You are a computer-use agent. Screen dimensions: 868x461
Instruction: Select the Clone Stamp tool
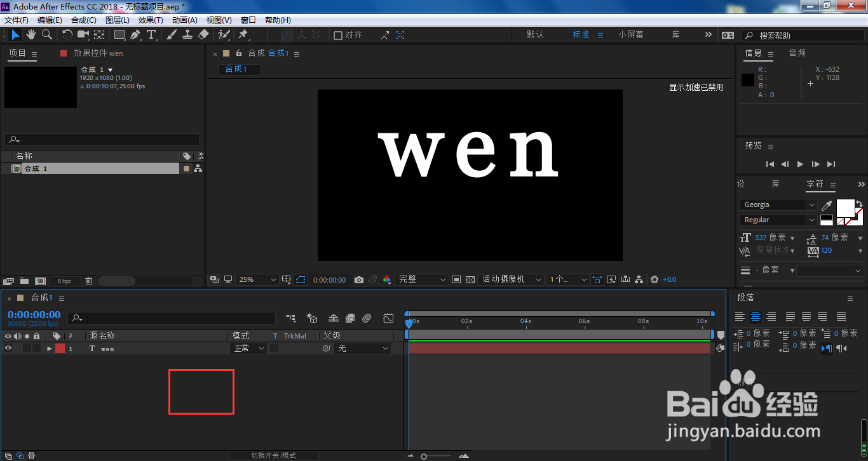(187, 35)
